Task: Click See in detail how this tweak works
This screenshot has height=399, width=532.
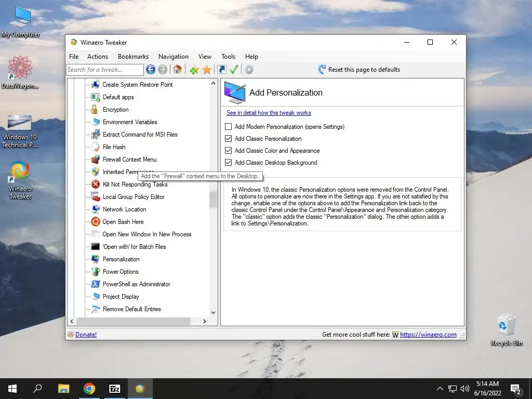Action: pyautogui.click(x=269, y=113)
